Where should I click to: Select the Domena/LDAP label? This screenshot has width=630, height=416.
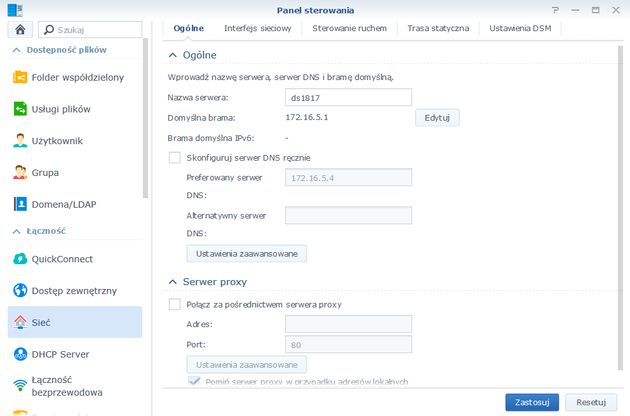tap(64, 204)
